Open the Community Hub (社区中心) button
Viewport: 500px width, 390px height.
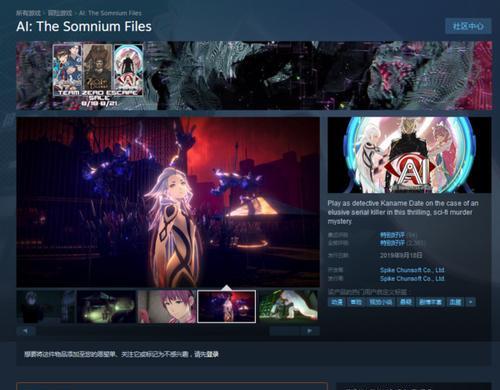click(x=468, y=26)
